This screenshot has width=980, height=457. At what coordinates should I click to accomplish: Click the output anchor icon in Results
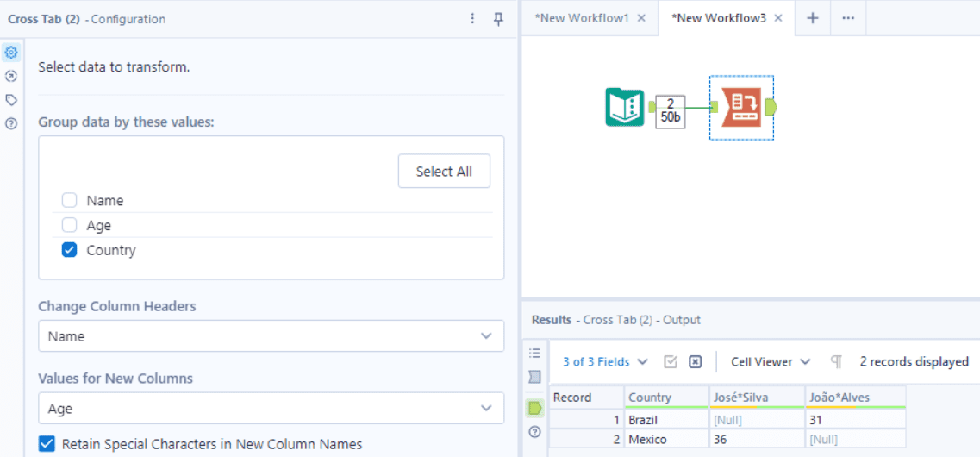tap(534, 408)
